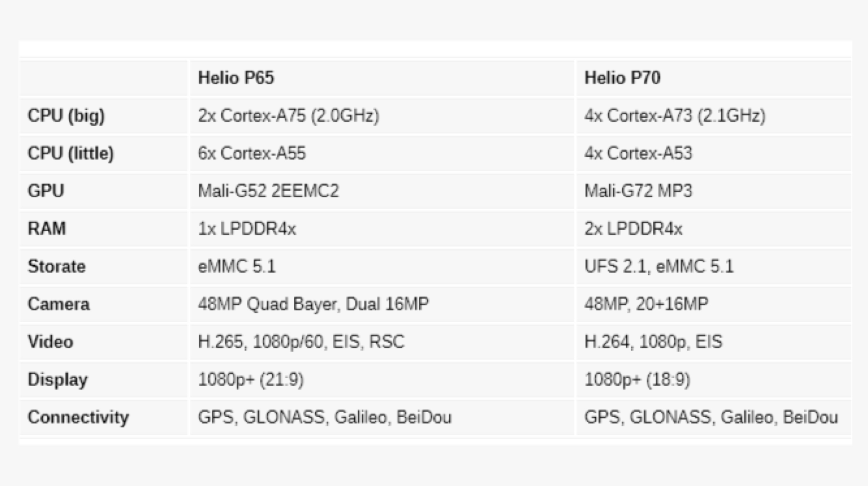Select the CPU (little) row label
Image resolution: width=868 pixels, height=486 pixels.
71,154
